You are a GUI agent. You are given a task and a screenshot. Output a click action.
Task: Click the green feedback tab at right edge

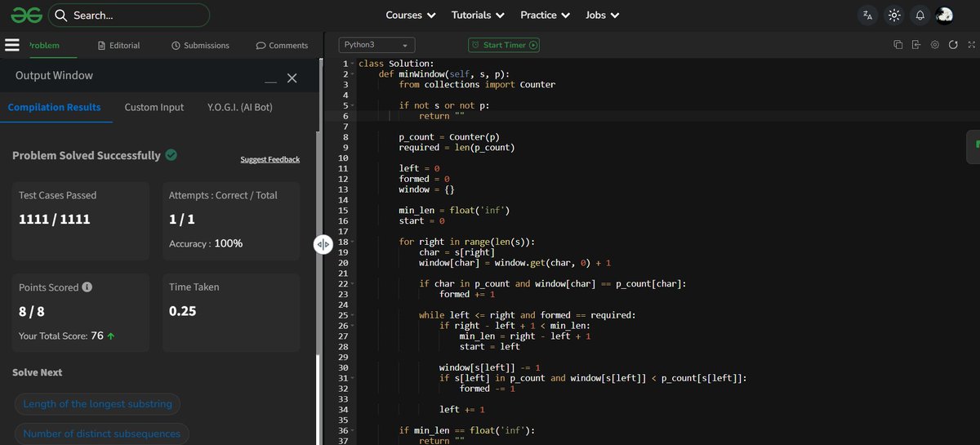click(x=974, y=147)
